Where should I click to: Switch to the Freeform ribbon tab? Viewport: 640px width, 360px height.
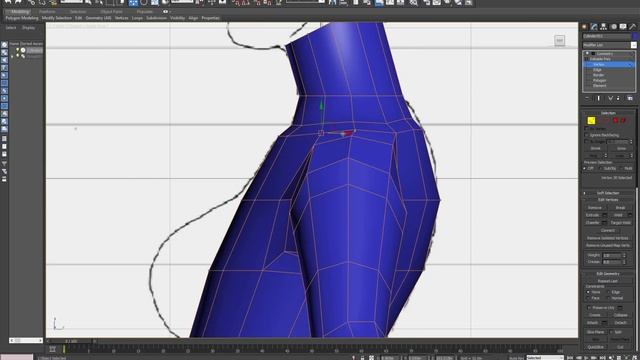47,12
